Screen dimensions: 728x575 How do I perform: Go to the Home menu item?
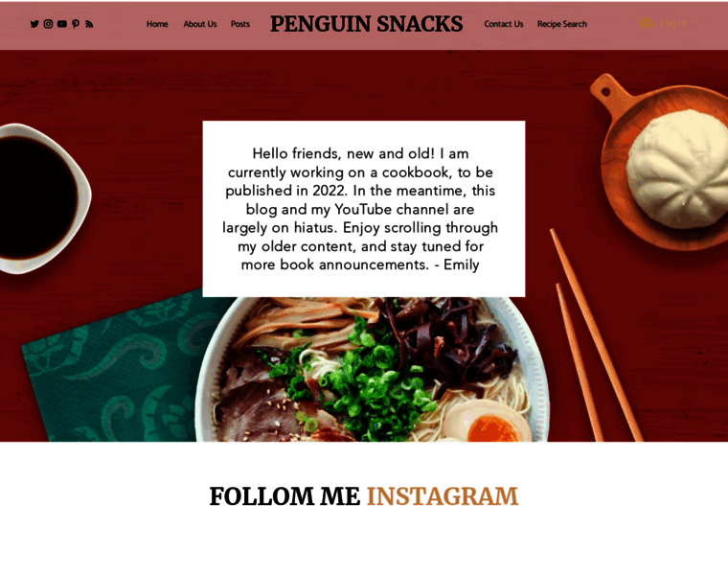[x=157, y=24]
